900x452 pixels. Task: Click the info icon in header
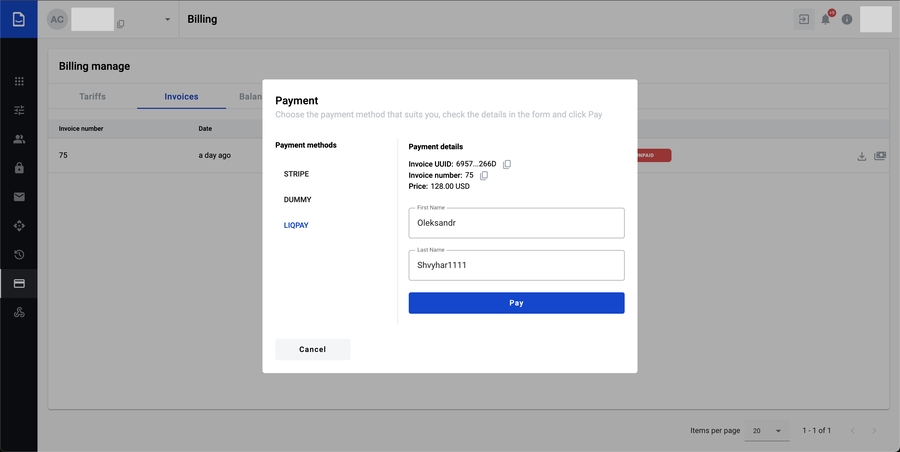847,19
